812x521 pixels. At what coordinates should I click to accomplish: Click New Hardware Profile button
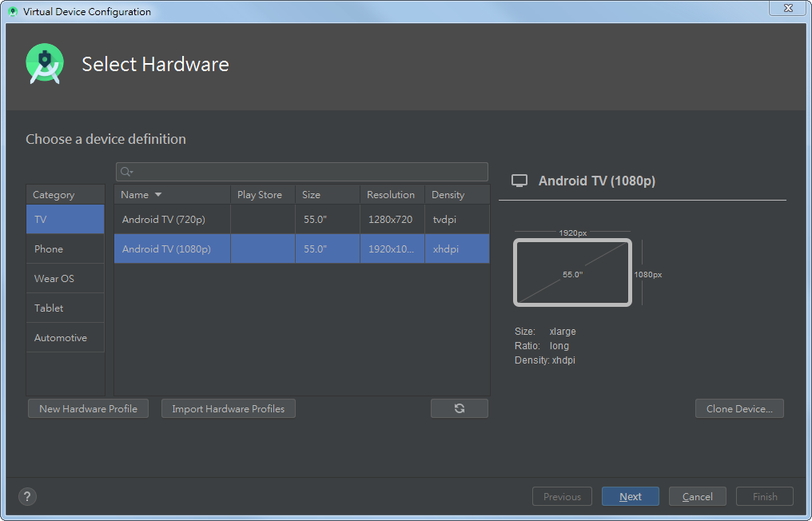click(x=88, y=408)
